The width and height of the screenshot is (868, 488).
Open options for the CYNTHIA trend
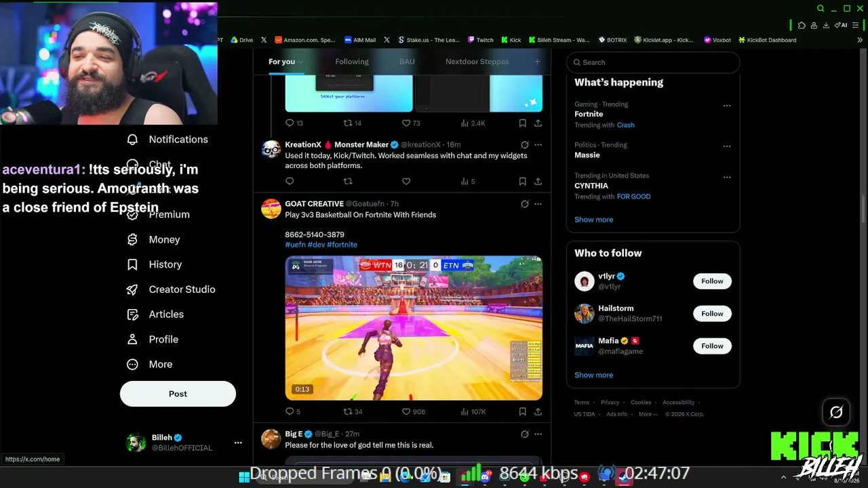727,178
